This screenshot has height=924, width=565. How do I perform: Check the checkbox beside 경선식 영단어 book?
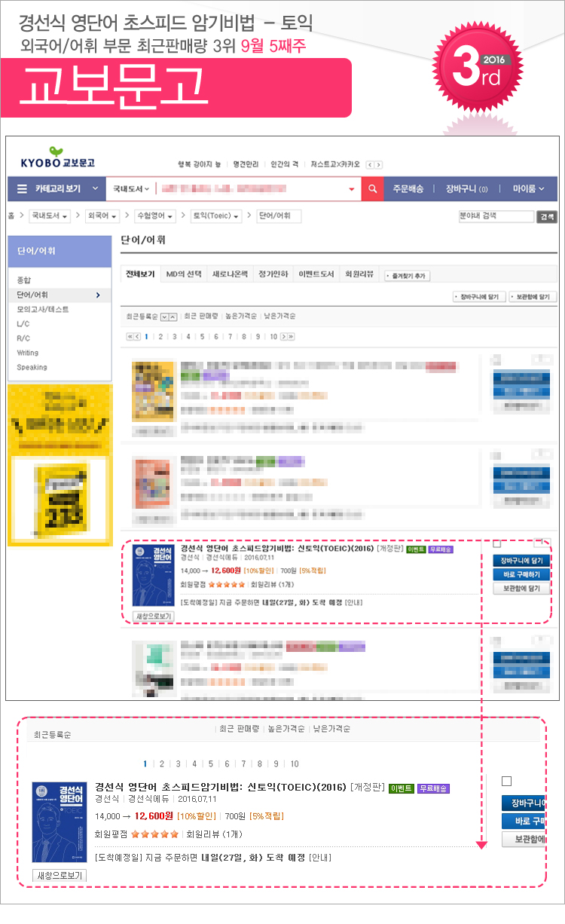click(x=496, y=543)
